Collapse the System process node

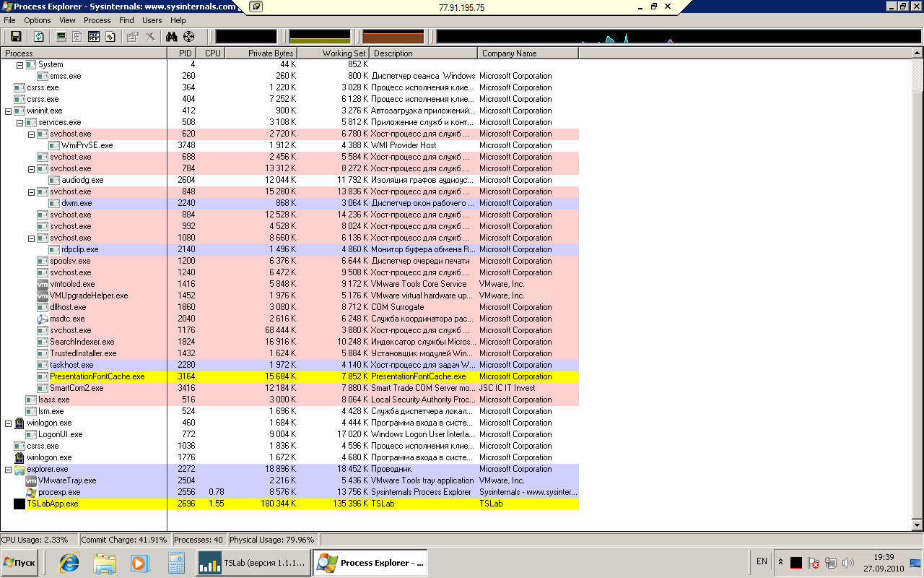19,64
